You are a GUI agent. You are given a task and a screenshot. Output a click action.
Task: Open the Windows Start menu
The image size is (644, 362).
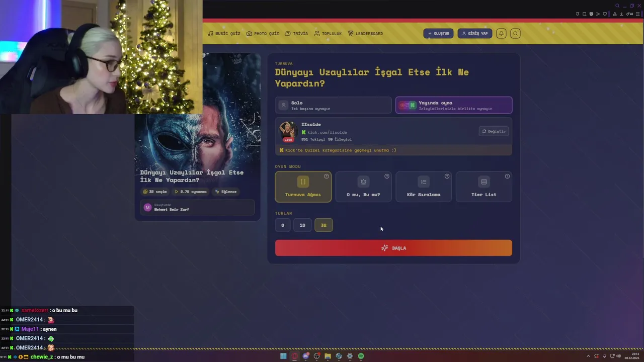pos(283,356)
